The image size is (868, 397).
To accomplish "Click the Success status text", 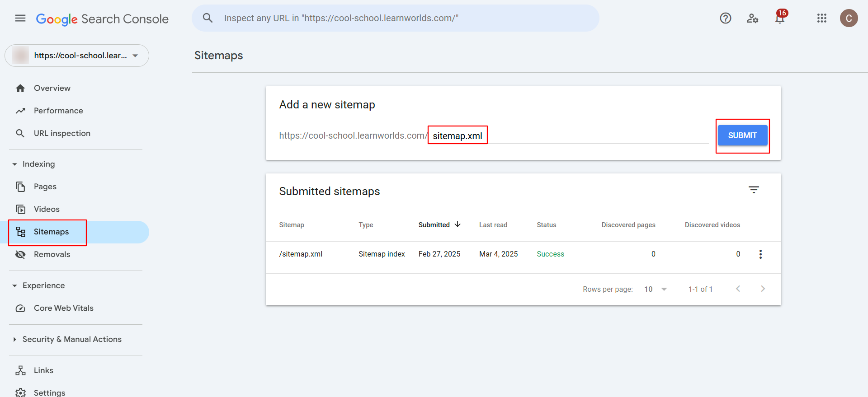I will pos(550,254).
